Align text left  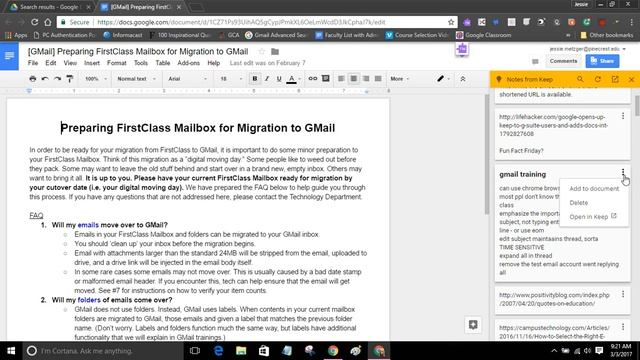341,78
